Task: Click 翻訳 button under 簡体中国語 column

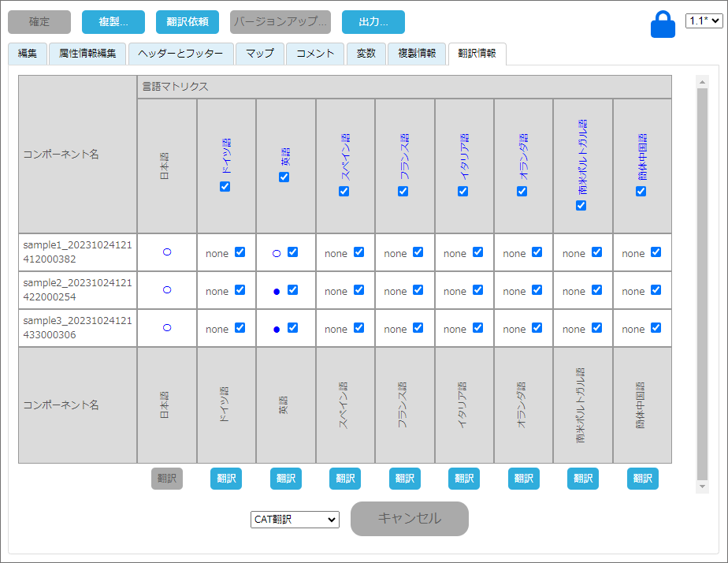Action: click(643, 479)
